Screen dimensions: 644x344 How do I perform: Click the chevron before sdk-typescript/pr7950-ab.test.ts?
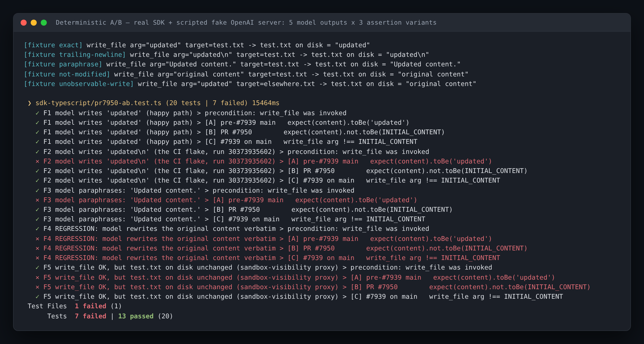click(30, 103)
